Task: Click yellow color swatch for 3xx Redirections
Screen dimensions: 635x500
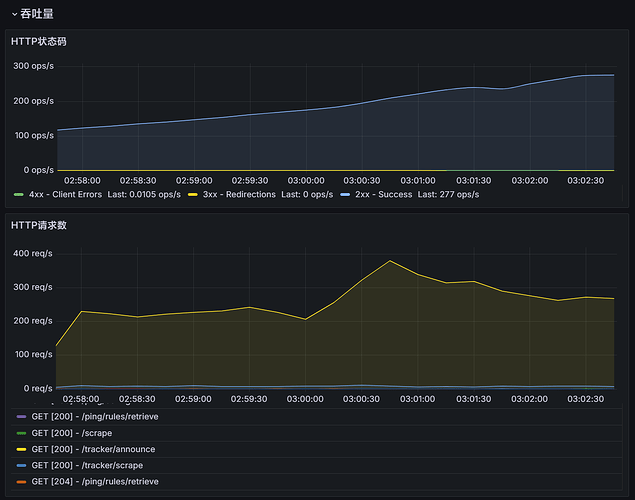Action: click(x=193, y=195)
